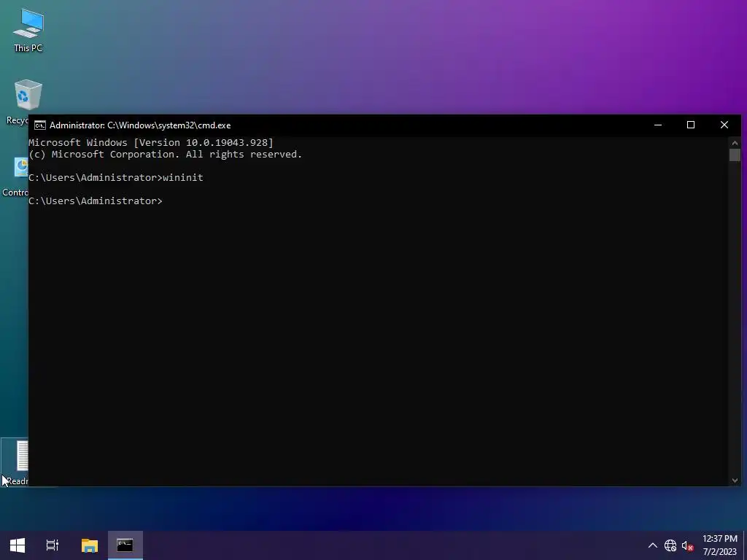Open Task View from the taskbar
The height and width of the screenshot is (560, 747).
[53, 545]
